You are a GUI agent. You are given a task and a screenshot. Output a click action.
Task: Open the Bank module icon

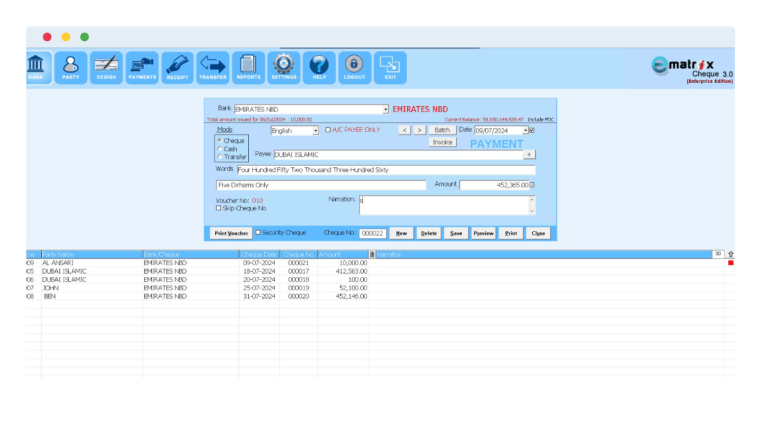point(37,66)
